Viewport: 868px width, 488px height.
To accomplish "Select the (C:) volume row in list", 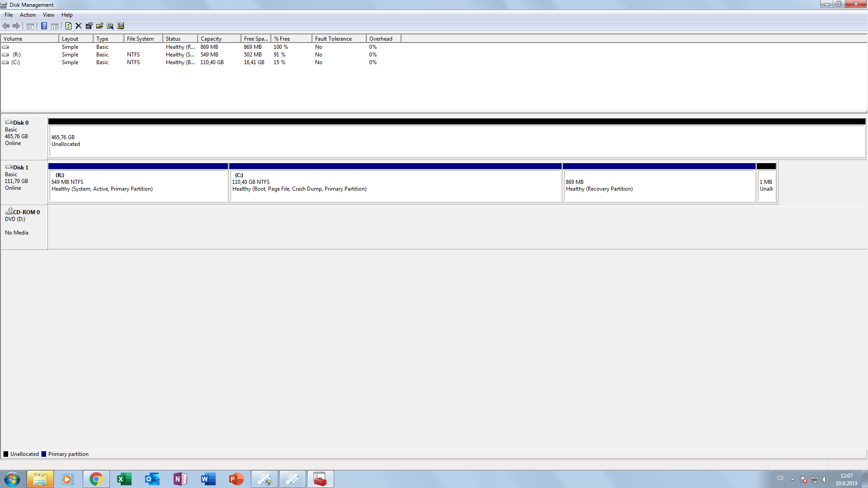I will tap(16, 62).
